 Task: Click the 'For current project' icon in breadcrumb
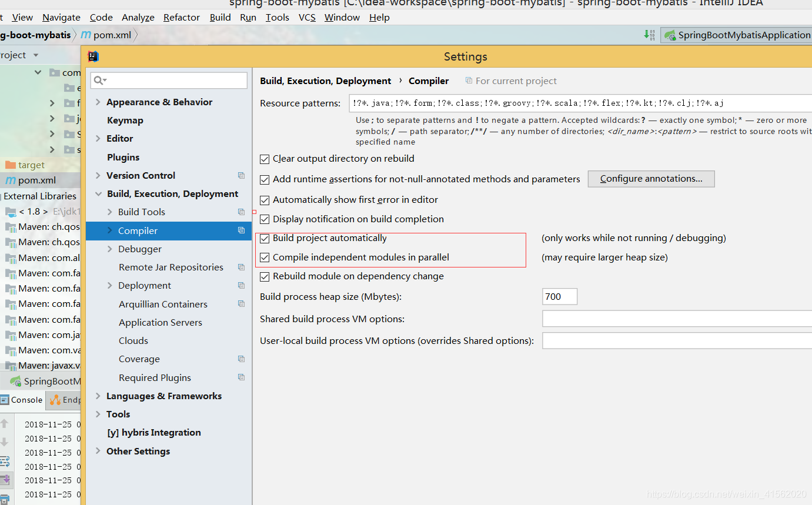coord(469,81)
